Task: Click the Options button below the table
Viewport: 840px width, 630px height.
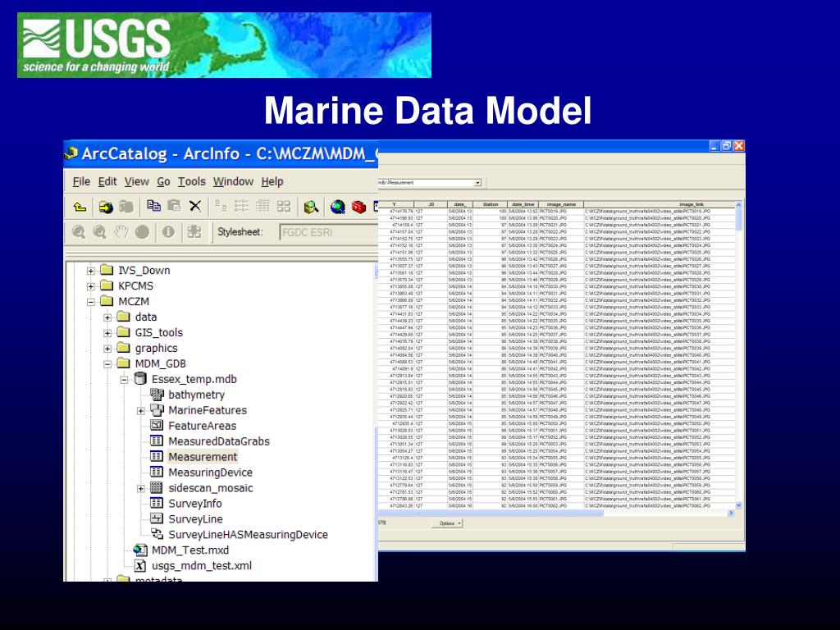Action: click(x=450, y=523)
